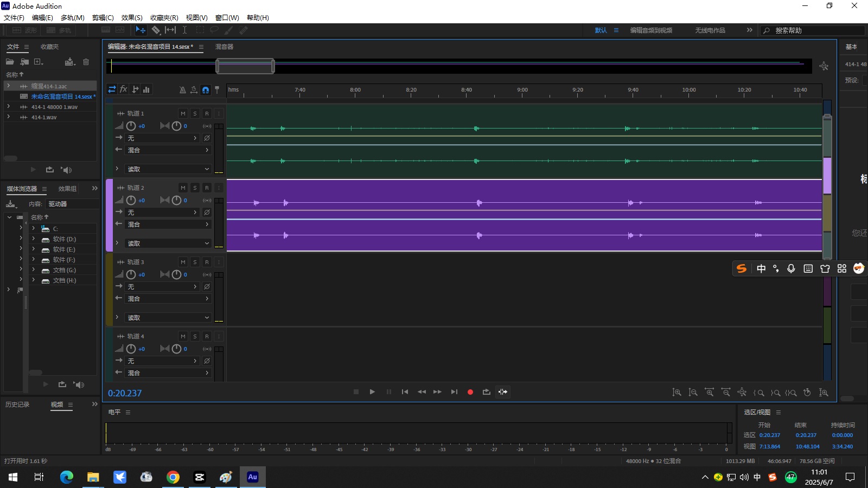Open file icon in Files panel
Viewport: 868px width, 488px height.
click(x=10, y=62)
